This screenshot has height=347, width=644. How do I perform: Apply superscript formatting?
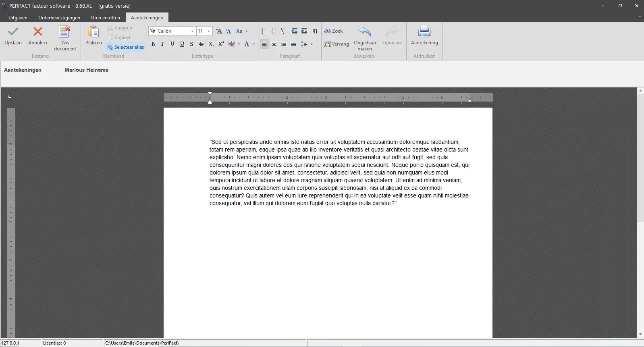pos(221,44)
